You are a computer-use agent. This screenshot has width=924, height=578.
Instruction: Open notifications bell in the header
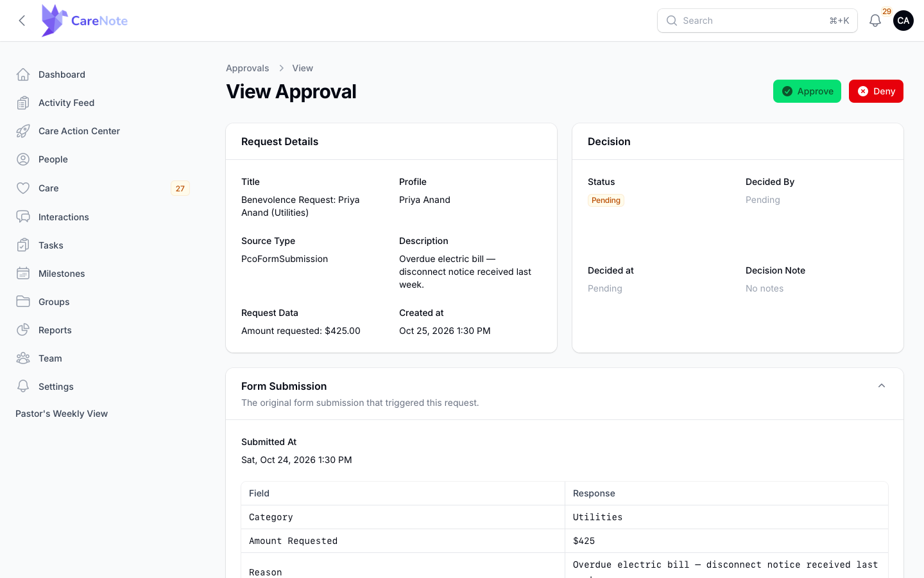point(875,21)
